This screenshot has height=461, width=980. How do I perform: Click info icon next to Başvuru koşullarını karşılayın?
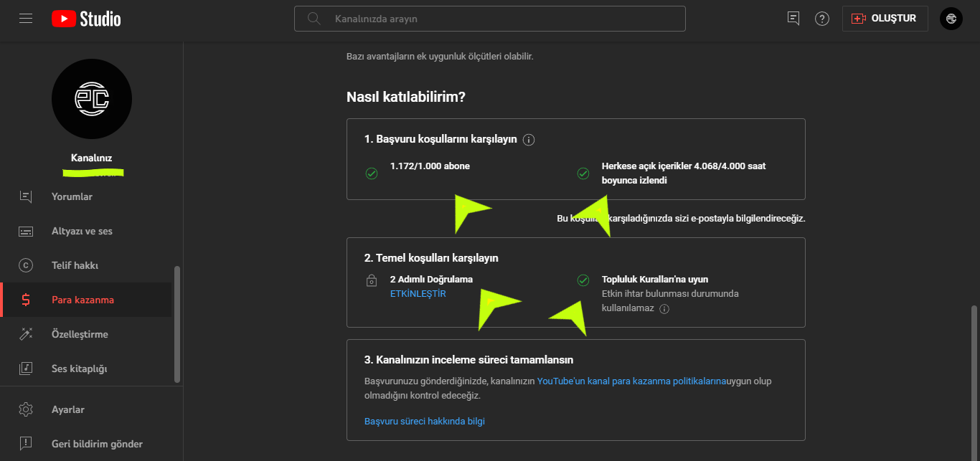point(529,140)
